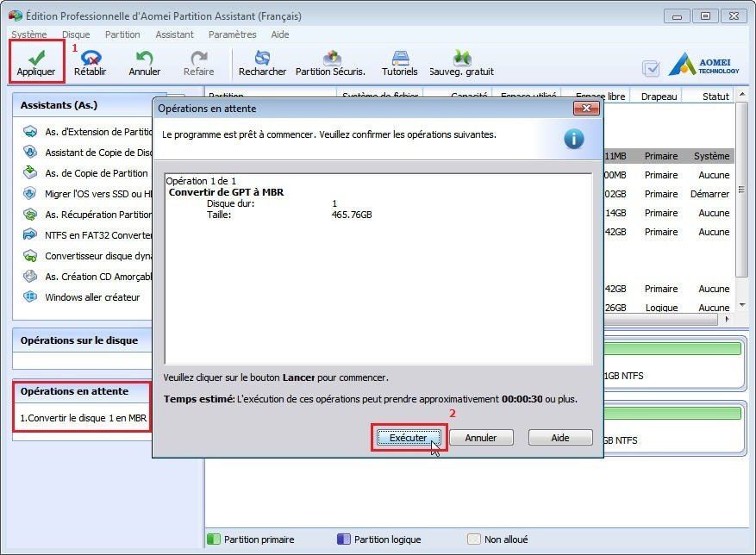
Task: Click the Convertir de GPT à MBR entry
Action: coord(226,192)
